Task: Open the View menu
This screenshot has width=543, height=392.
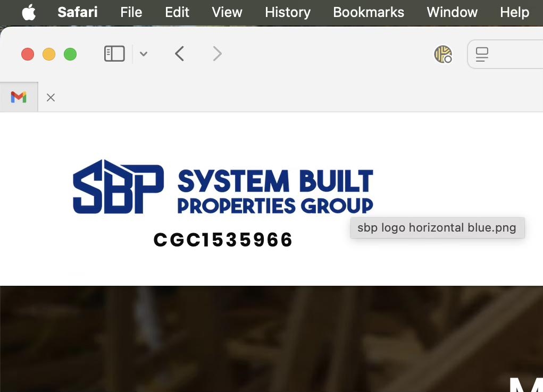Action: (x=227, y=12)
